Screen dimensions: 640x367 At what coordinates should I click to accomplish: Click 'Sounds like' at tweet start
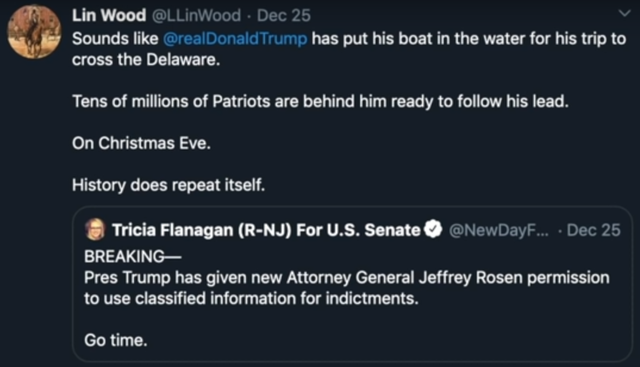click(x=115, y=39)
